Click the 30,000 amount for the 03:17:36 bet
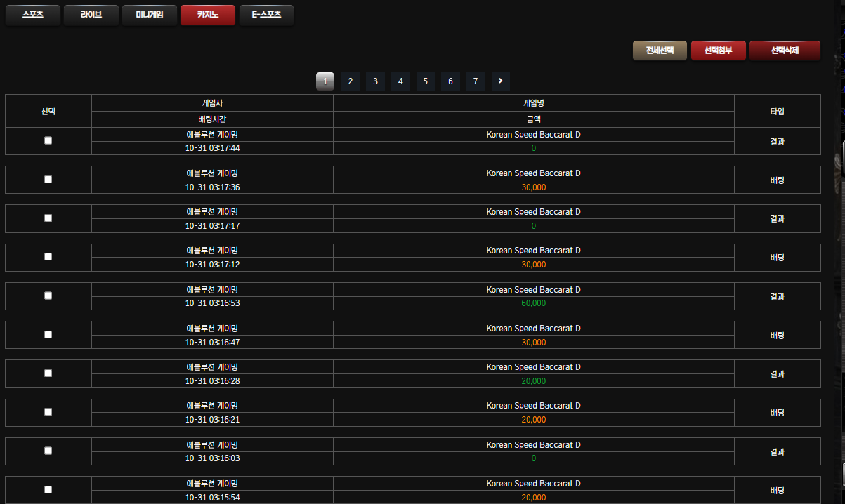The width and height of the screenshot is (845, 504). click(x=534, y=187)
